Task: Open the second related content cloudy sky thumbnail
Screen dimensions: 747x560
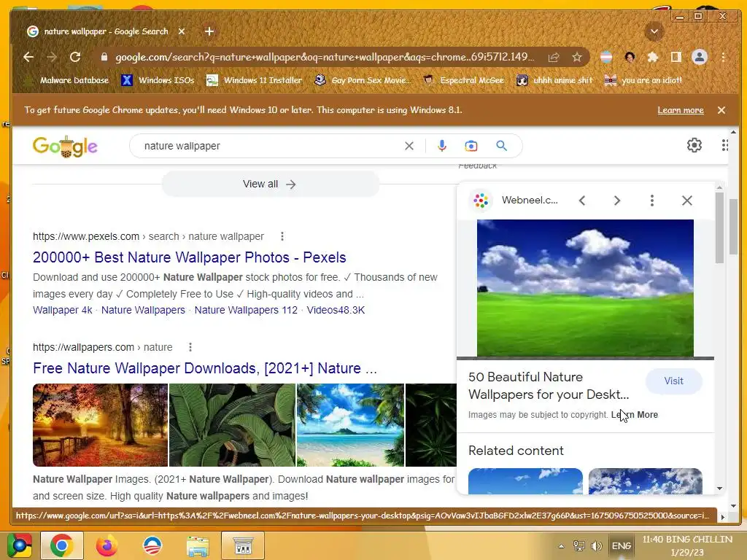Action: tap(645, 481)
